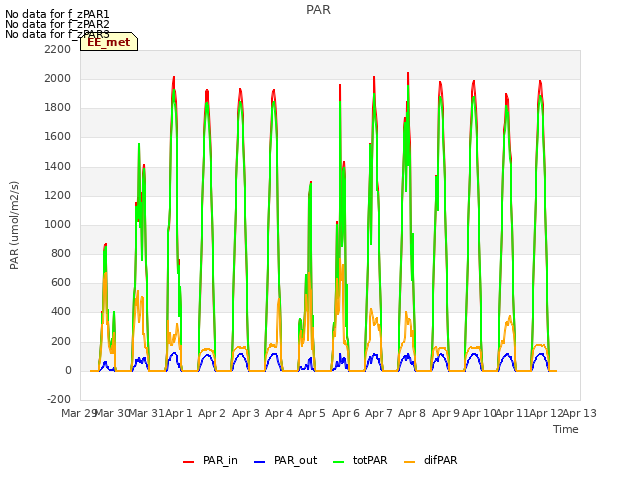Click the Apr 13 x-axis date label
The height and width of the screenshot is (480, 640).
(x=580, y=413)
